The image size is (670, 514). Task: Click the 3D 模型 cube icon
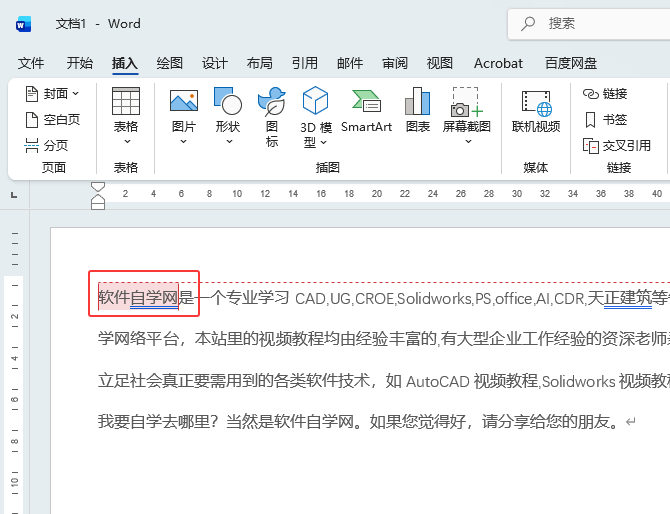[315, 100]
